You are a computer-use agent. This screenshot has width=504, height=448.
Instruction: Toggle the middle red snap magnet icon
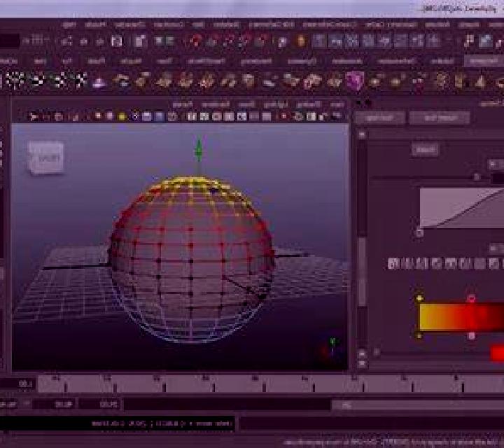click(x=229, y=41)
